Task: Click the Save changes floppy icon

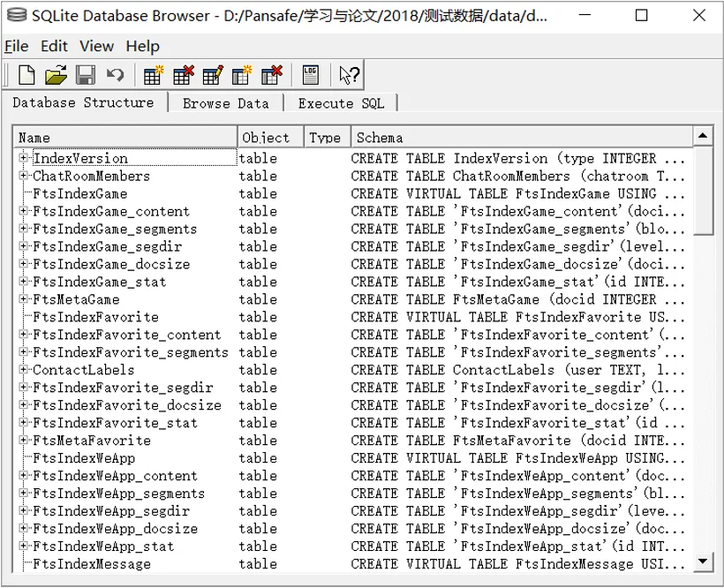Action: click(86, 75)
